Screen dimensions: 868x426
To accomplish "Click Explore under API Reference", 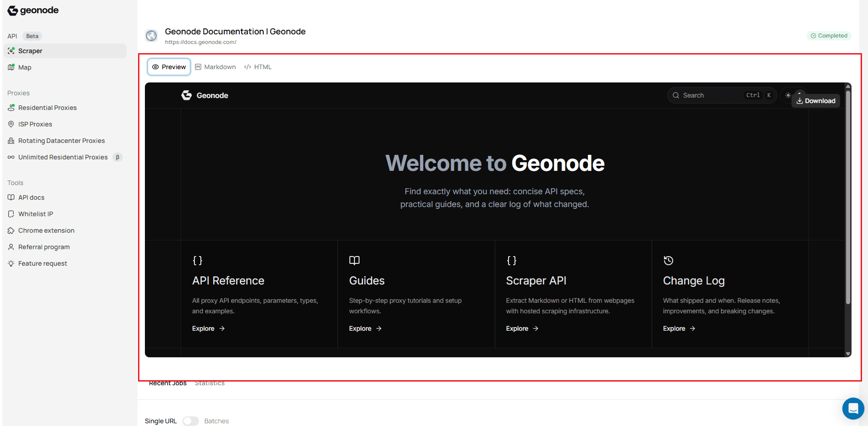I will 208,328.
